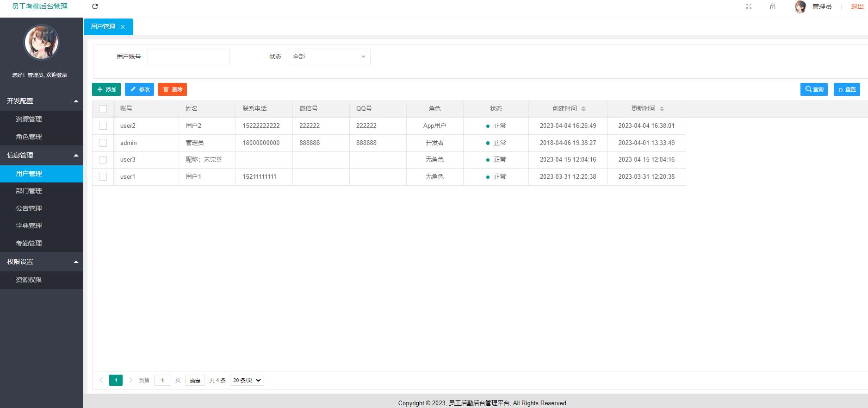
Task: Click the 开发者 role cell
Action: point(435,143)
